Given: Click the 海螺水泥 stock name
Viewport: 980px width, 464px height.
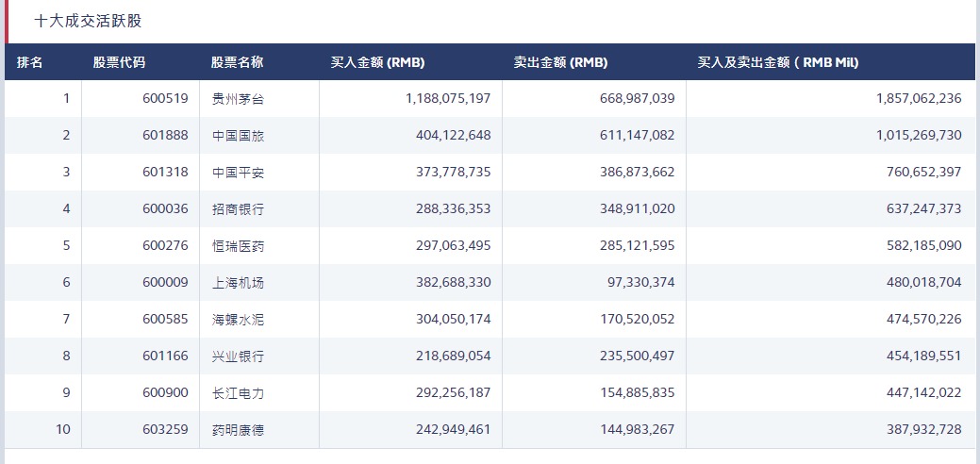Looking at the screenshot, I should pyautogui.click(x=238, y=319).
